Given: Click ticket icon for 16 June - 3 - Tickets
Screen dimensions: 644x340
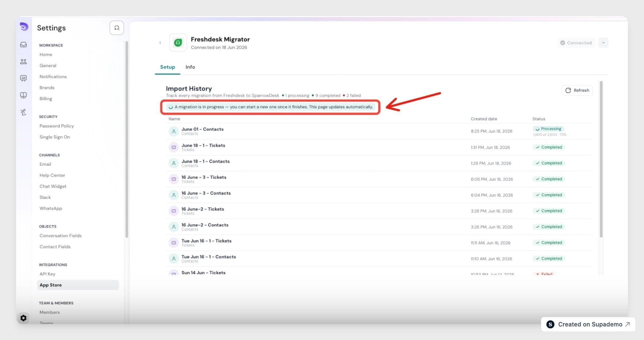Looking at the screenshot, I should [174, 179].
